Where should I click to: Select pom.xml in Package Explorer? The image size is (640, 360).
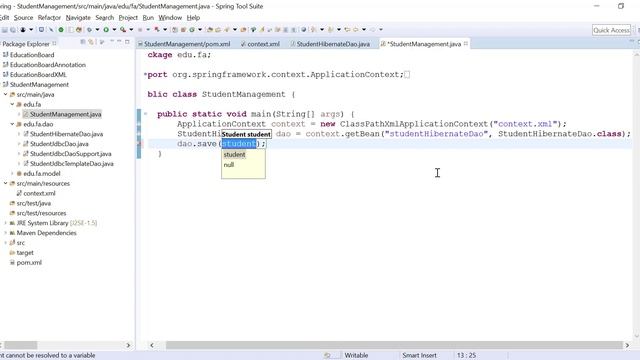click(29, 262)
